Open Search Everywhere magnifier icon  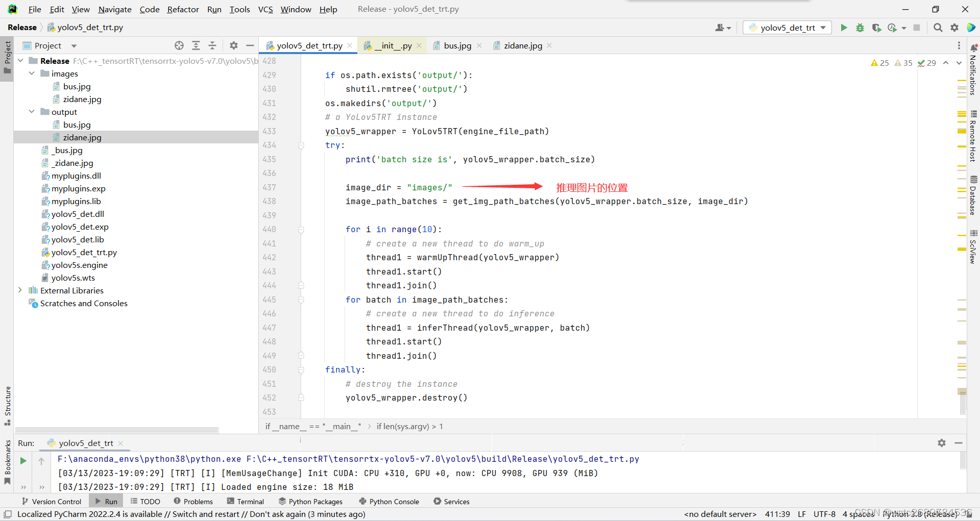click(x=938, y=28)
